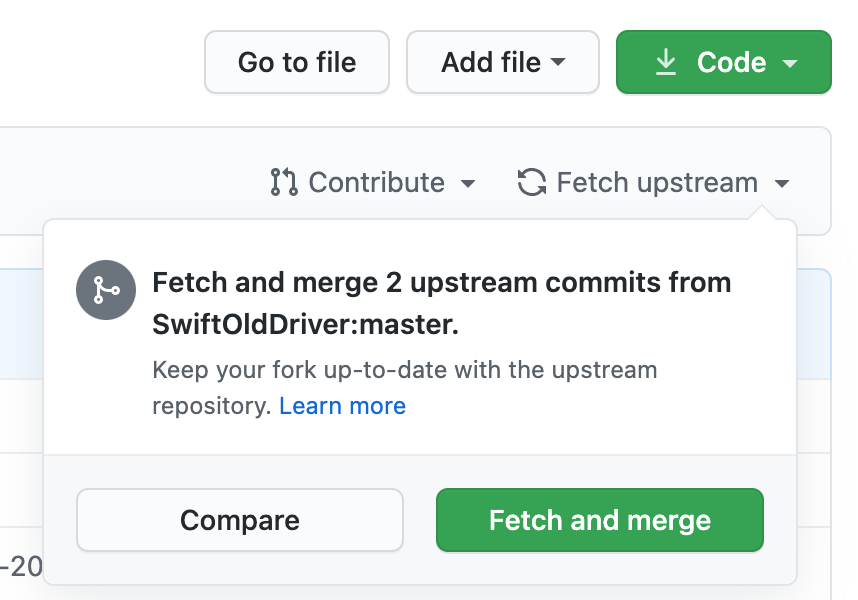
Task: Follow the Learn more link
Action: [343, 406]
